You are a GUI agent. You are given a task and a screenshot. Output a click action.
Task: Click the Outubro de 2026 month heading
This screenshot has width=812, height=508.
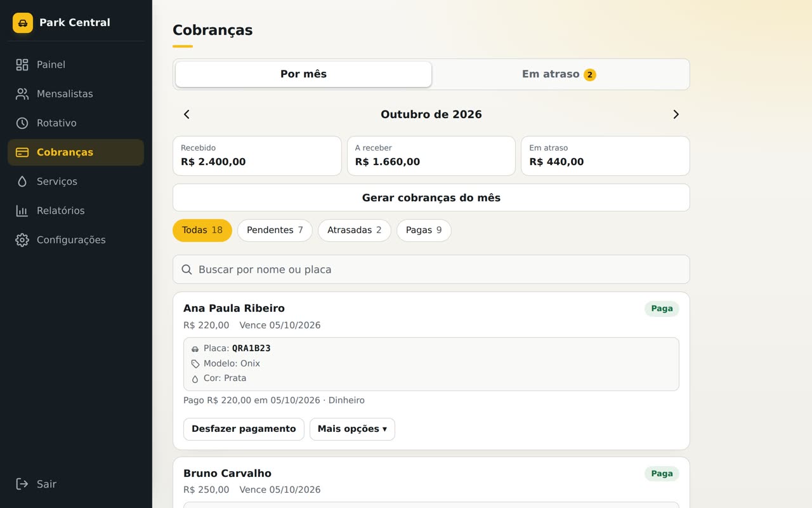point(431,114)
